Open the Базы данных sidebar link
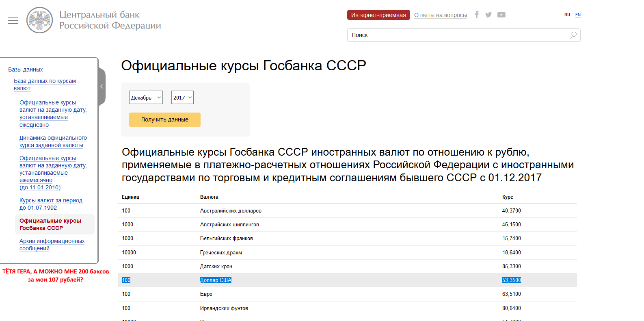644x321 pixels. click(x=25, y=69)
